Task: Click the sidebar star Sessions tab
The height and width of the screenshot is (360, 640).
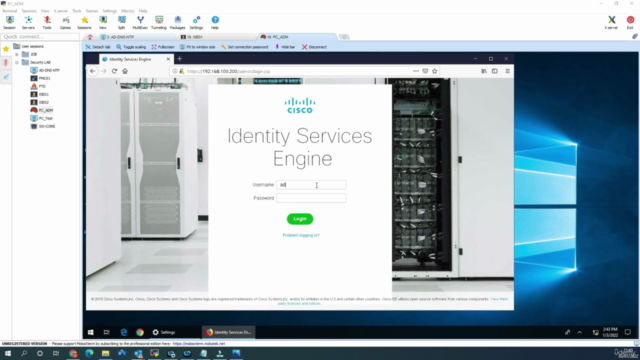Action: [x=6, y=49]
